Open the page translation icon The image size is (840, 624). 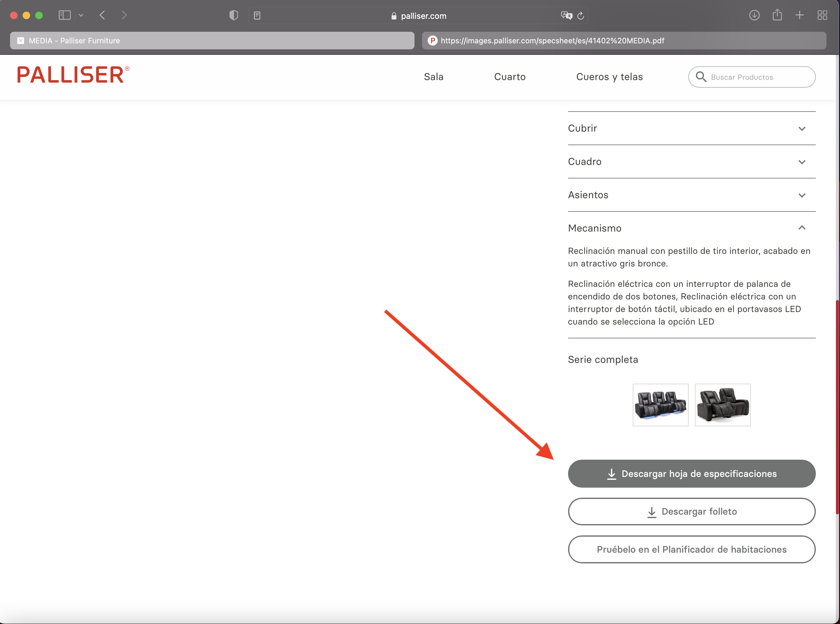pyautogui.click(x=566, y=15)
